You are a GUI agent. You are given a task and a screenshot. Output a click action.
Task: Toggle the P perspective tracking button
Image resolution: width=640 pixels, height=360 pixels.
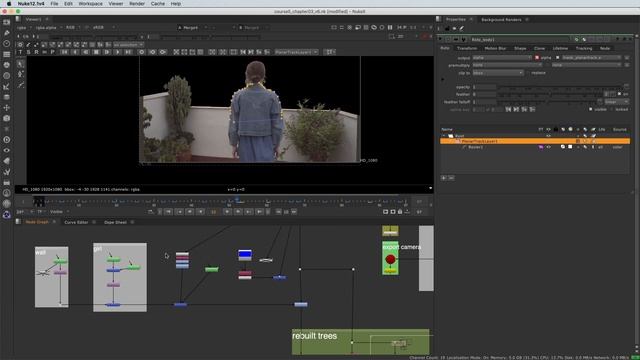click(x=52, y=52)
